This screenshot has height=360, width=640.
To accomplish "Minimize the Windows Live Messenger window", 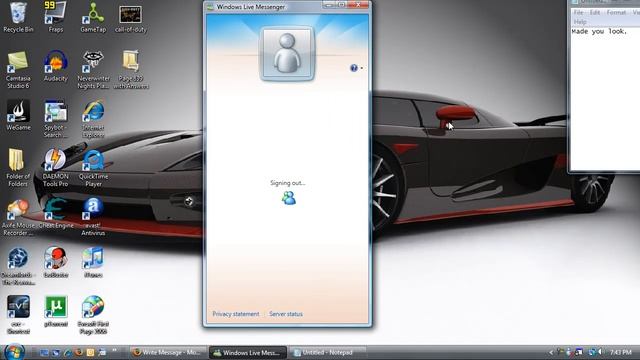I will pyautogui.click(x=329, y=5).
